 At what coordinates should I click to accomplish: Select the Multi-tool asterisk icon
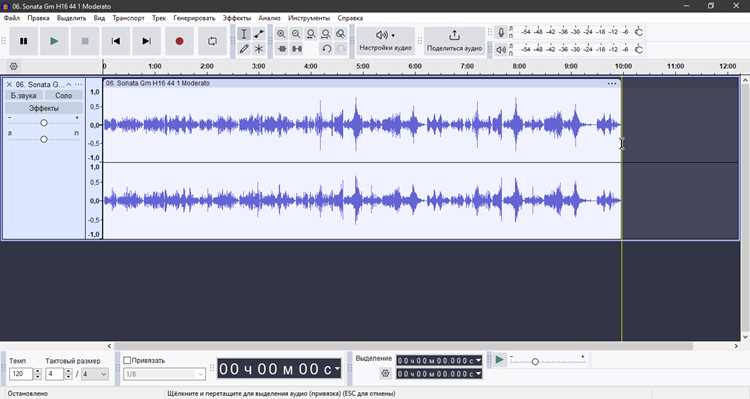coord(259,48)
